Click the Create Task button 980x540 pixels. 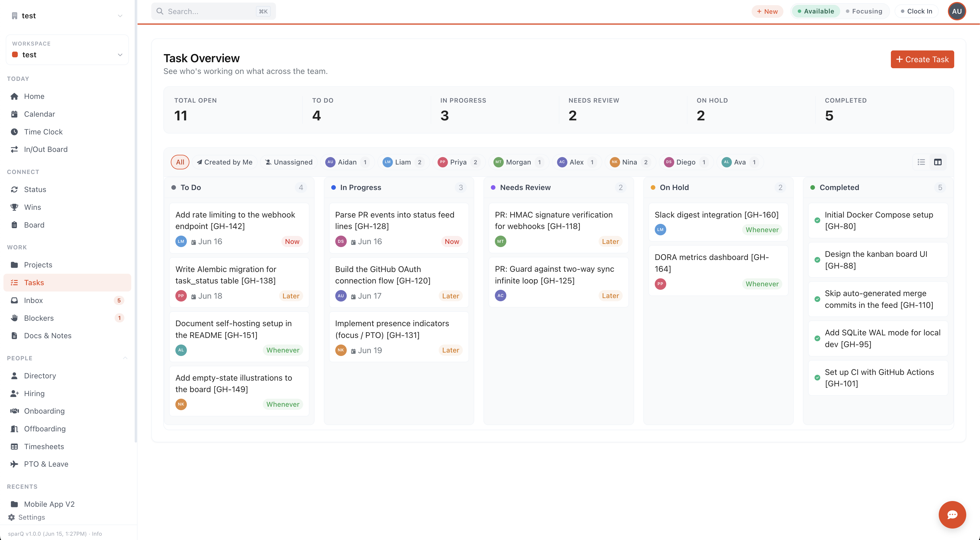point(922,59)
